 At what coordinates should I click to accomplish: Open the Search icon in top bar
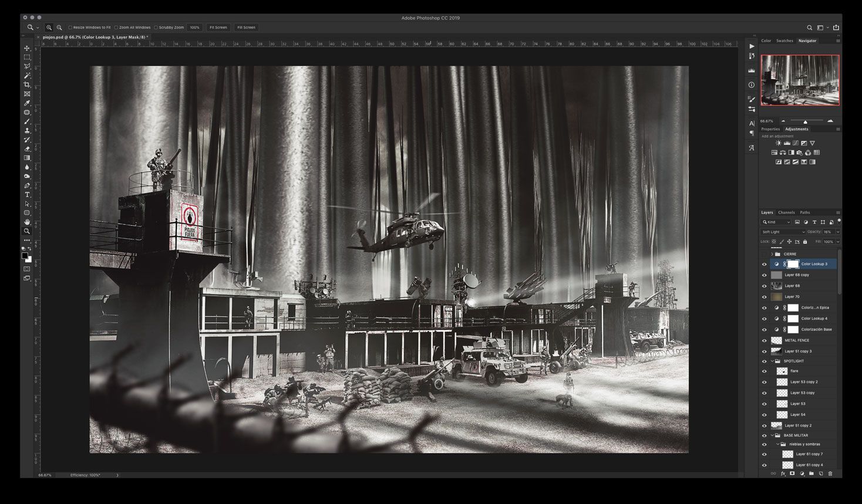(x=809, y=28)
